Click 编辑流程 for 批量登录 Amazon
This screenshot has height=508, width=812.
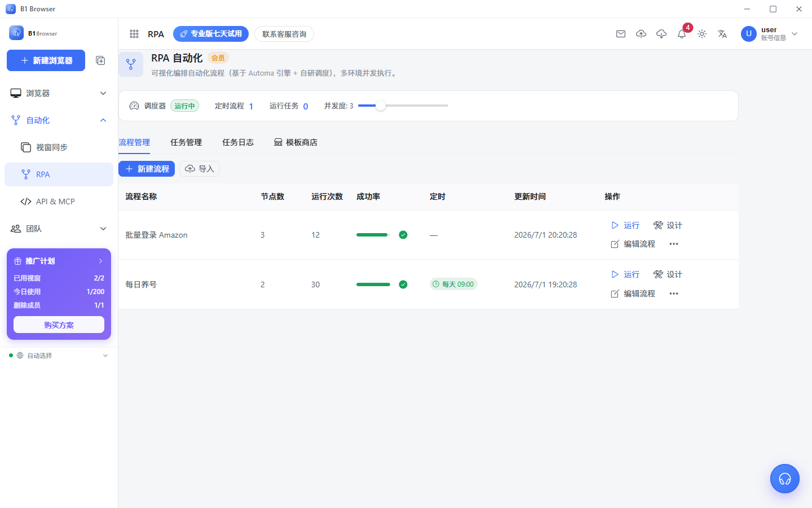tap(633, 244)
